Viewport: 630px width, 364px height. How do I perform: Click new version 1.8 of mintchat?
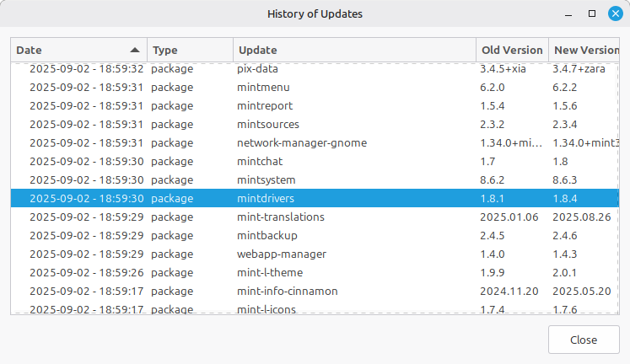(560, 161)
